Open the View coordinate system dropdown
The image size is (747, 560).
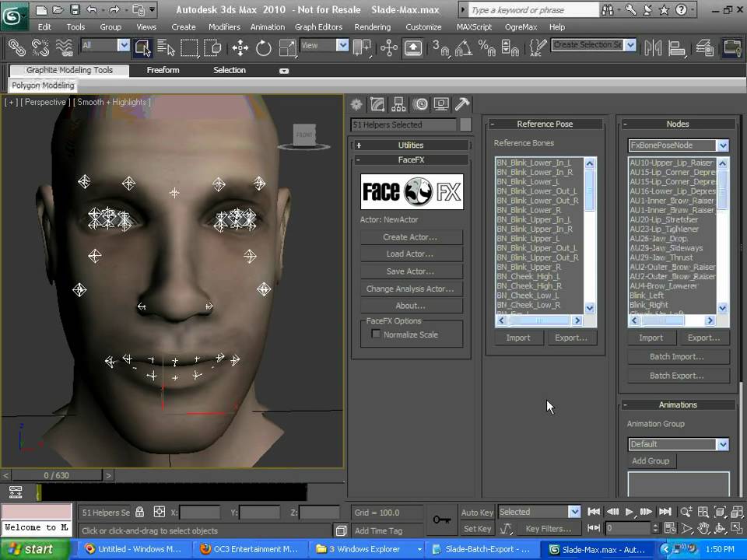click(x=342, y=45)
